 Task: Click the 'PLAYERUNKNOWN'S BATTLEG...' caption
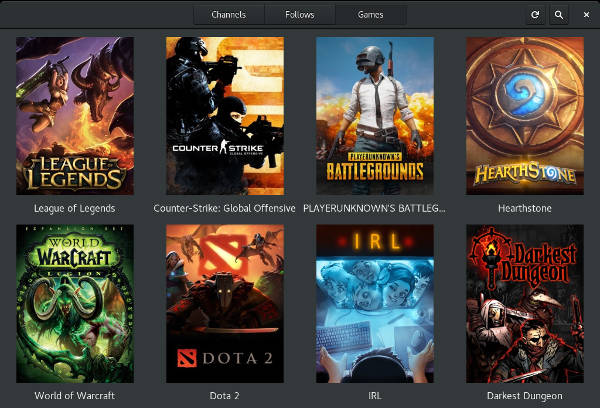coord(374,209)
